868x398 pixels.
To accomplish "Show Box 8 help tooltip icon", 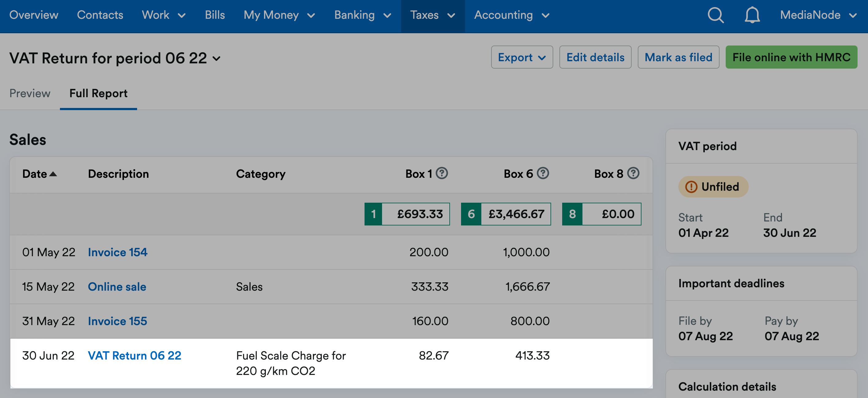I will [x=633, y=173].
